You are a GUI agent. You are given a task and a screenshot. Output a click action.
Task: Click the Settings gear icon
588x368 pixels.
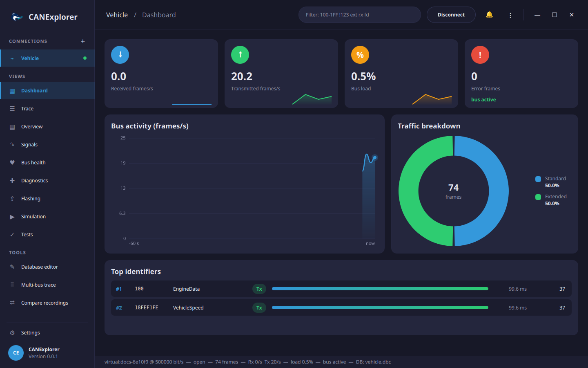(12, 333)
